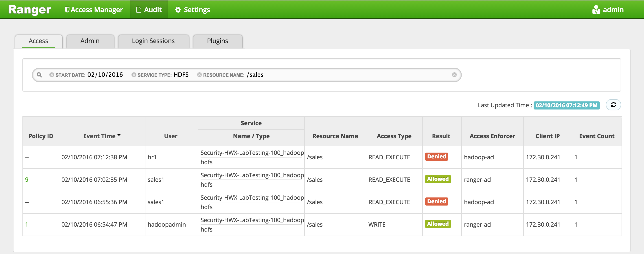Switch to the Admin tab
Screen dimensions: 644x254
tap(90, 41)
